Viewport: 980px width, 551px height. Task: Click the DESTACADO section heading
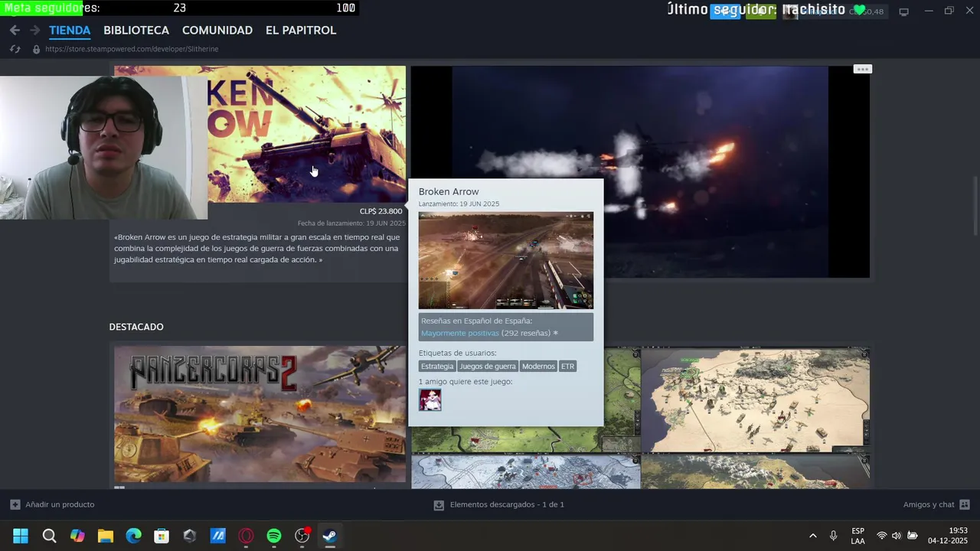pos(136,327)
